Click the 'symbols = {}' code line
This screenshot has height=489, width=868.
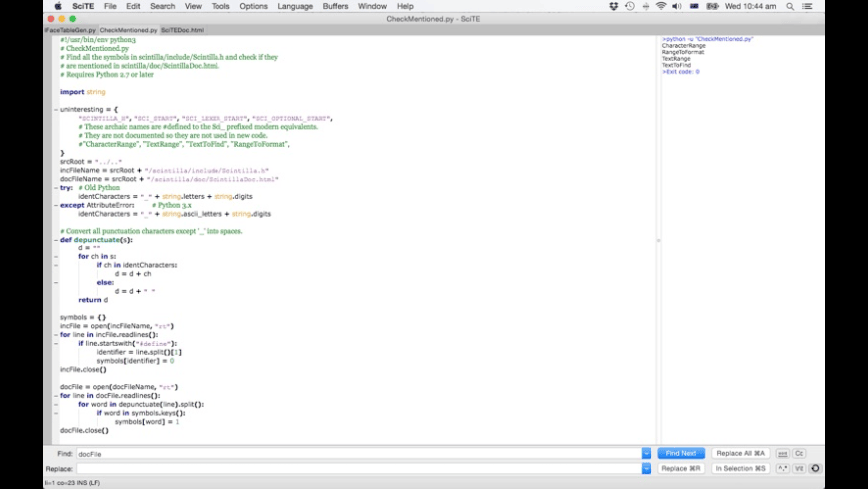point(83,318)
